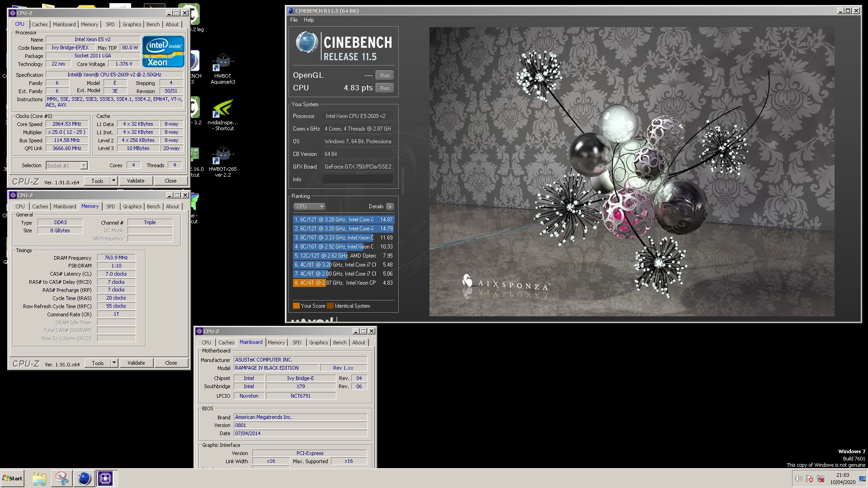Switch to Caches tab in top CPU-Z window
Screen dimensions: 868x488
coord(39,24)
